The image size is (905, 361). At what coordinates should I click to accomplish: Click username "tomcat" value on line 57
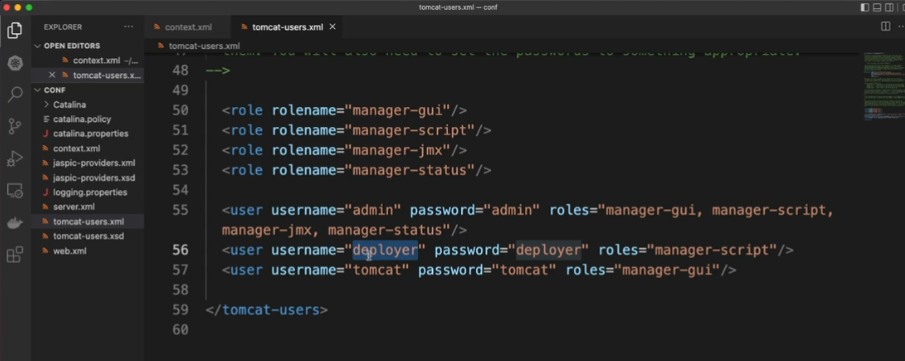click(x=377, y=270)
